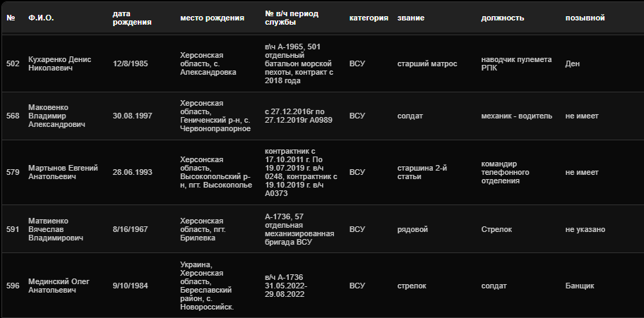Click the позывной column header
This screenshot has width=644, height=318.
pyautogui.click(x=585, y=18)
